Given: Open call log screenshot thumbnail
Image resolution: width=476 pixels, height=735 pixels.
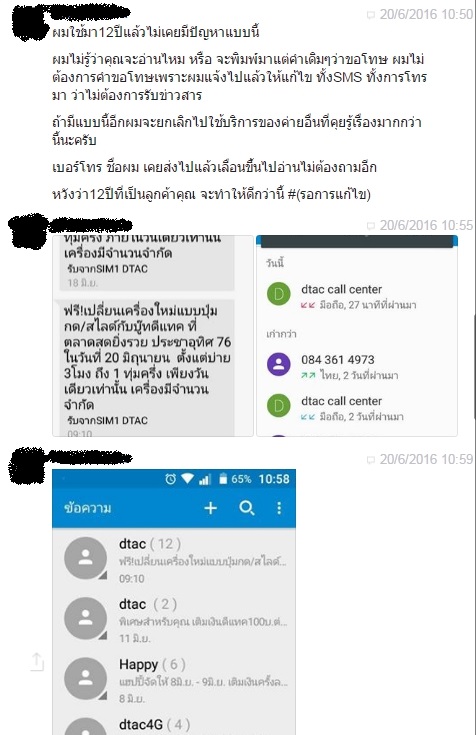Looking at the screenshot, I should click(x=357, y=336).
